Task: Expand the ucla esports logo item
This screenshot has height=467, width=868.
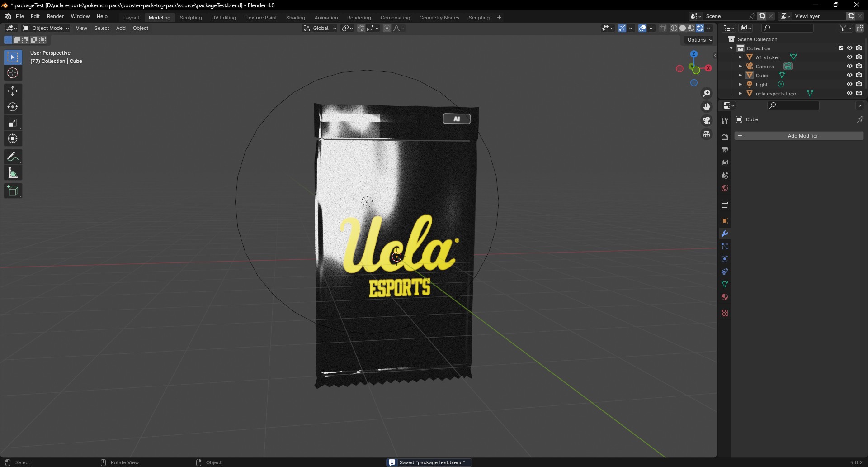Action: pos(741,94)
